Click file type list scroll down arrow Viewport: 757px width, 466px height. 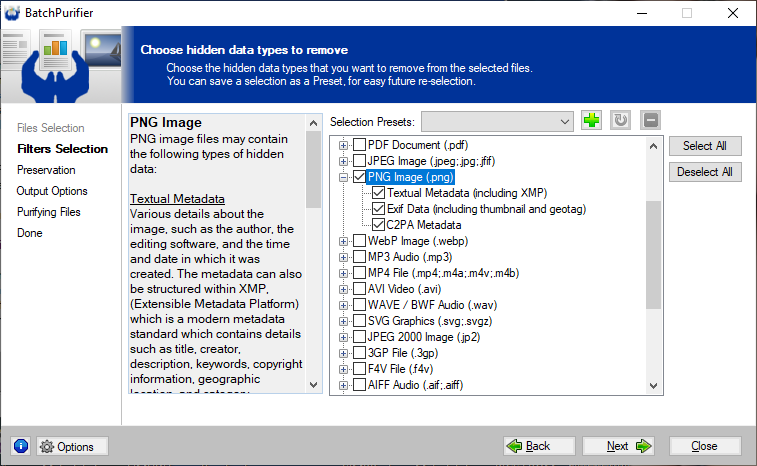pos(654,385)
